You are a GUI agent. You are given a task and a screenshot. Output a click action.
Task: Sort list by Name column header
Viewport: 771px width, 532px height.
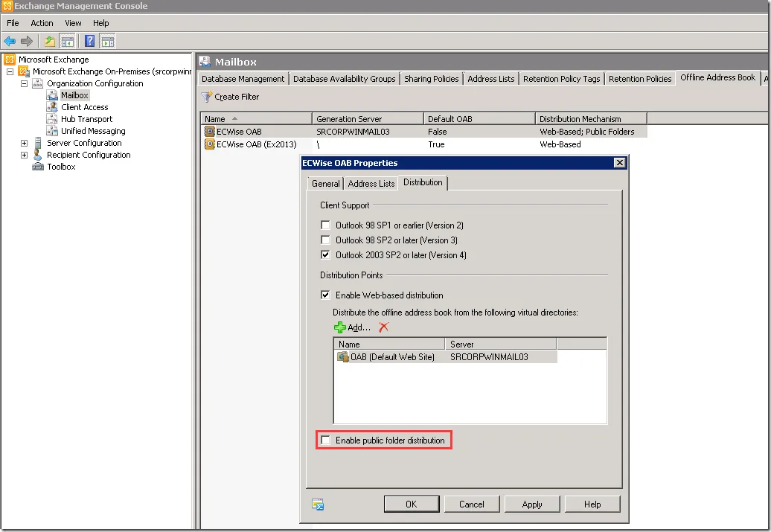click(256, 119)
